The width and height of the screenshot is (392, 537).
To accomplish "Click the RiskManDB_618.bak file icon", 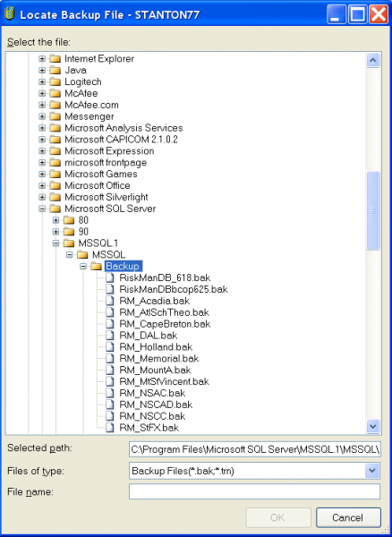I will pos(109,277).
